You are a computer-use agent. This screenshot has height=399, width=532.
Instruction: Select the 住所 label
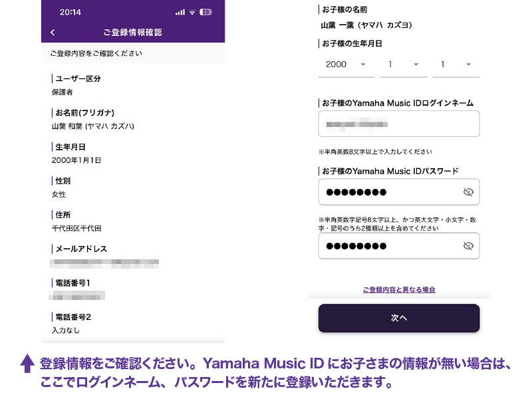tap(63, 215)
